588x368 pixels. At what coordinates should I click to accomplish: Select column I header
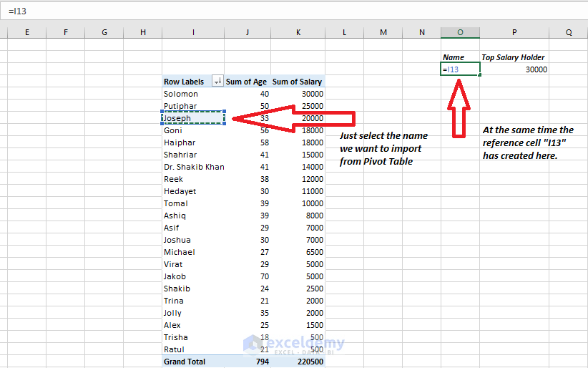coord(193,32)
